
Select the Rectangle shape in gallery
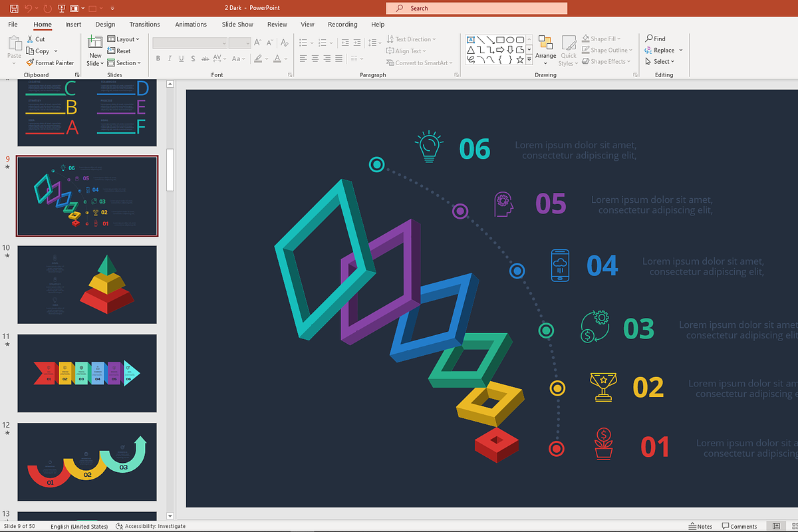pos(499,39)
